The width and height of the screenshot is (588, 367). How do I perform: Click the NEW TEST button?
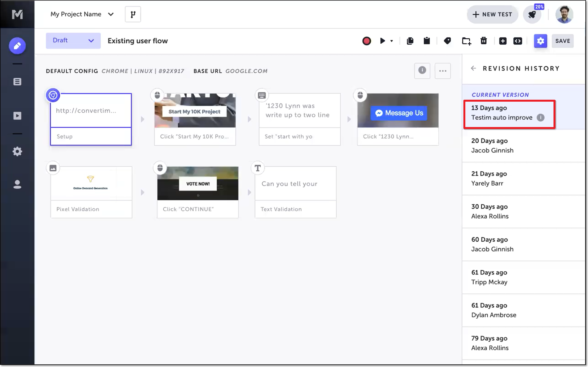(x=492, y=14)
